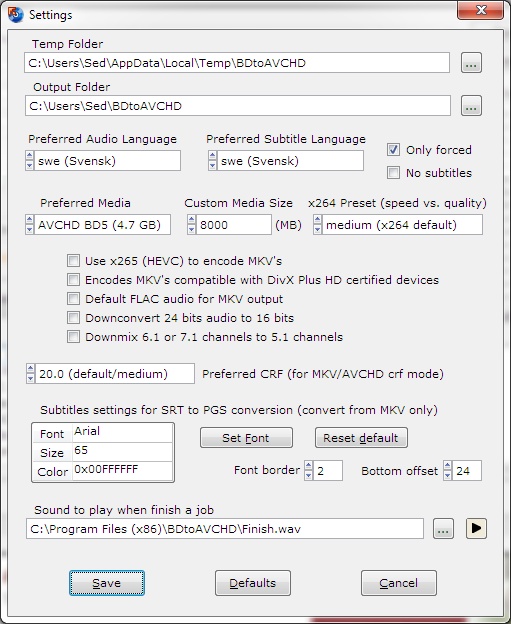Image resolution: width=511 pixels, height=624 pixels.
Task: Enable No subtitles checkbox
Action: pyautogui.click(x=393, y=173)
